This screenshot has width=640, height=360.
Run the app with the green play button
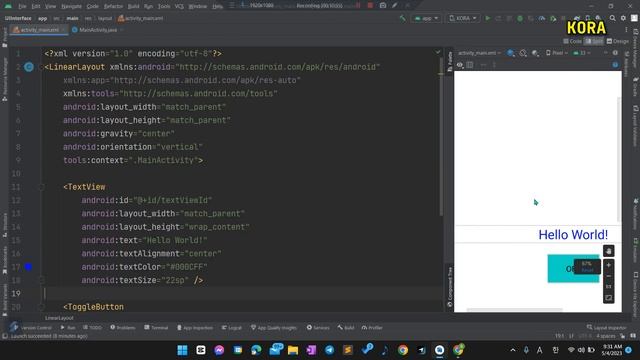487,18
